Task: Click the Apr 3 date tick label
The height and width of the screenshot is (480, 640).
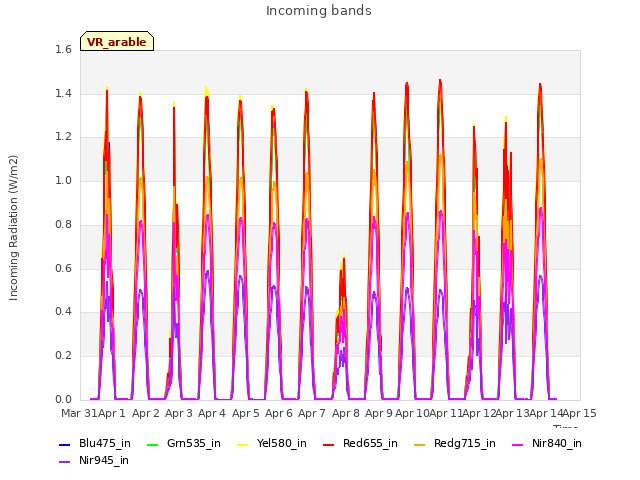Action: pyautogui.click(x=179, y=413)
